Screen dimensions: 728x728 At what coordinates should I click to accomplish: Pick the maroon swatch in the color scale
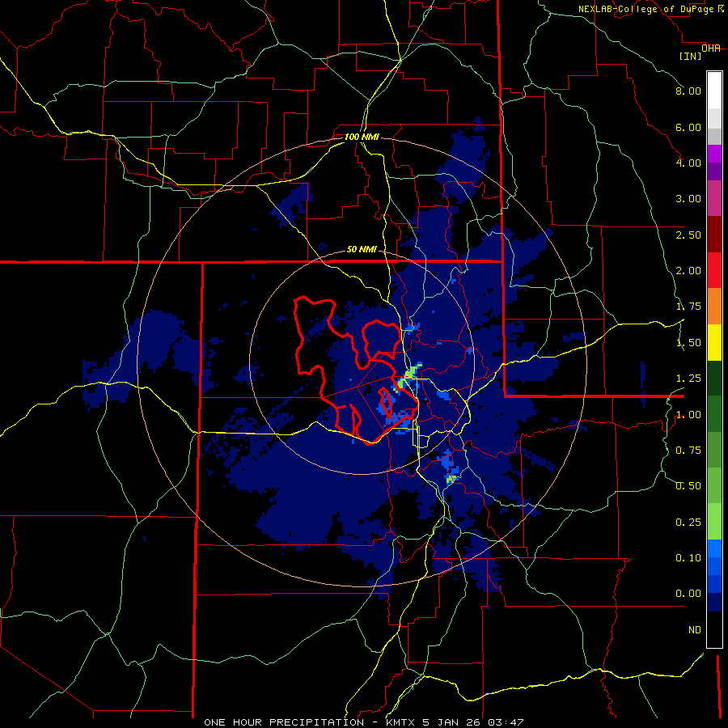tap(714, 235)
